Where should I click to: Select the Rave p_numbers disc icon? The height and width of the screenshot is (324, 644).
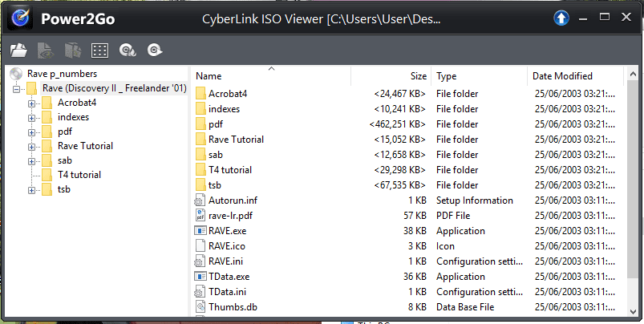[x=16, y=74]
